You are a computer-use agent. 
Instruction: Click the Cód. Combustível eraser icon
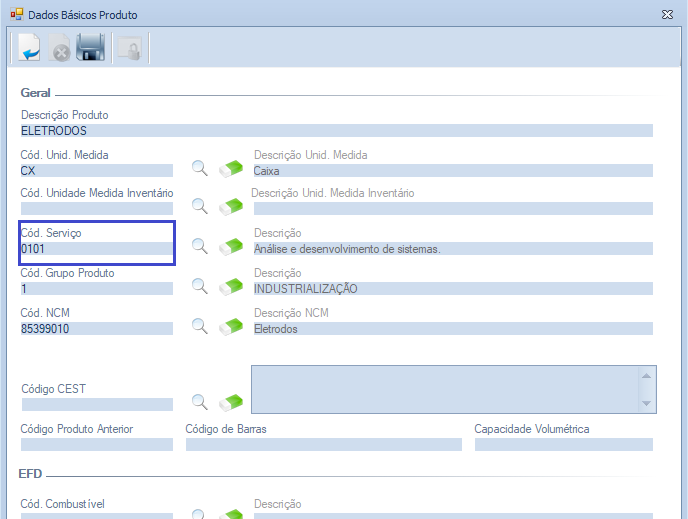231,514
